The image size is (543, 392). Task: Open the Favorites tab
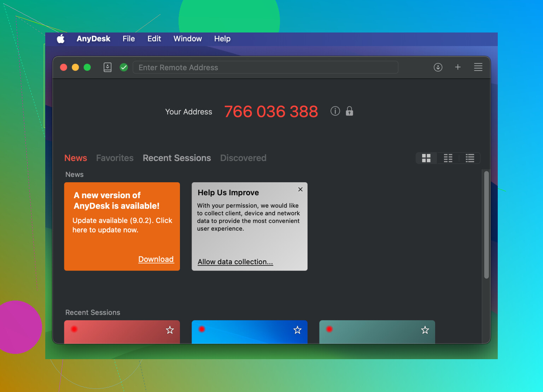point(115,158)
